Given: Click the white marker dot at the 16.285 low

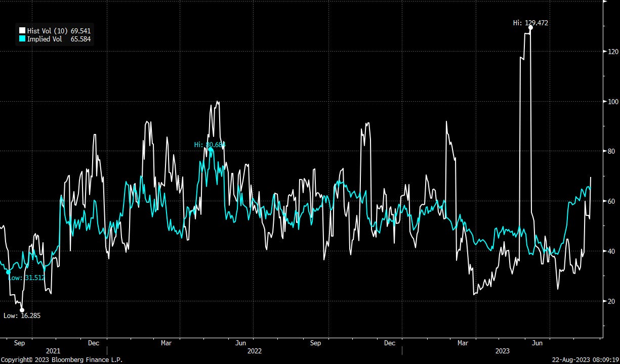Looking at the screenshot, I should [22, 310].
